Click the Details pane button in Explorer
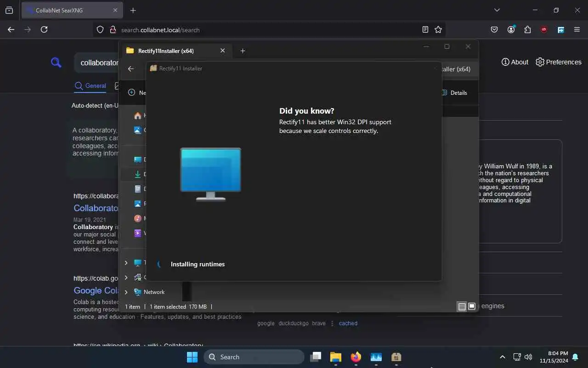 click(x=454, y=92)
